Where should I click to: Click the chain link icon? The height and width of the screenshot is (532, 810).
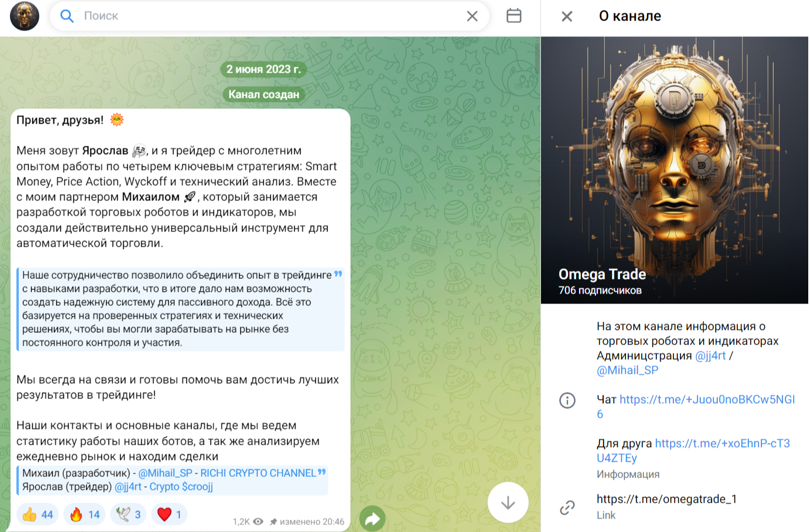tap(567, 507)
